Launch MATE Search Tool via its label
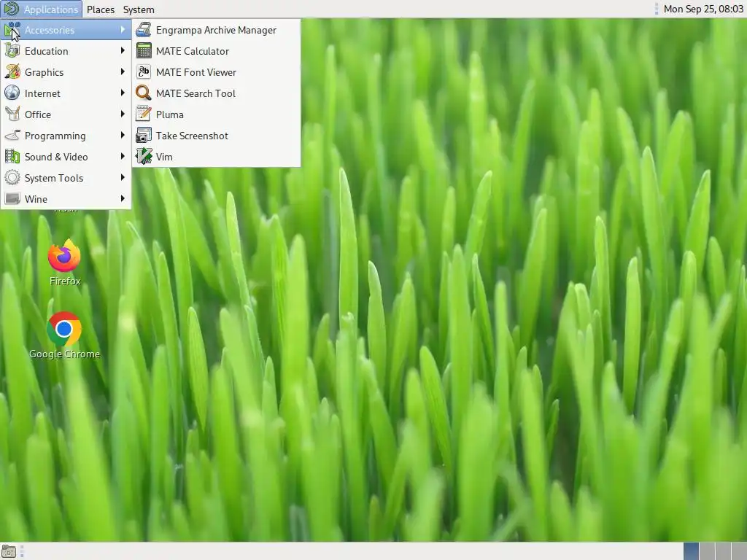The image size is (747, 560). tap(196, 93)
